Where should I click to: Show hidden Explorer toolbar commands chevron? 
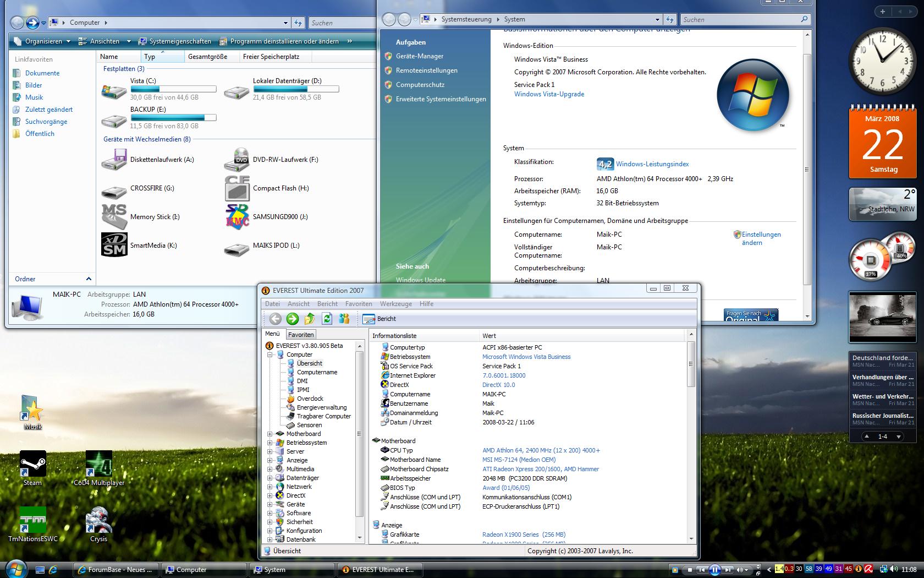pos(349,41)
